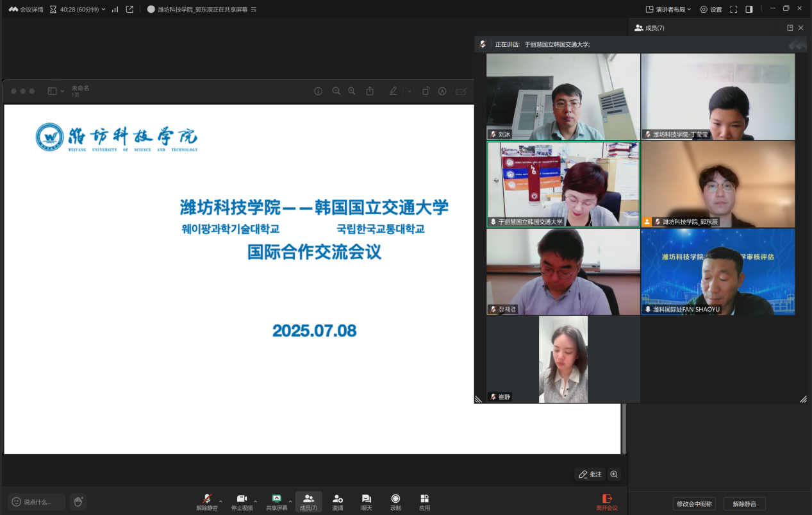
Task: Open 会议详情 meeting details
Action: (26, 10)
